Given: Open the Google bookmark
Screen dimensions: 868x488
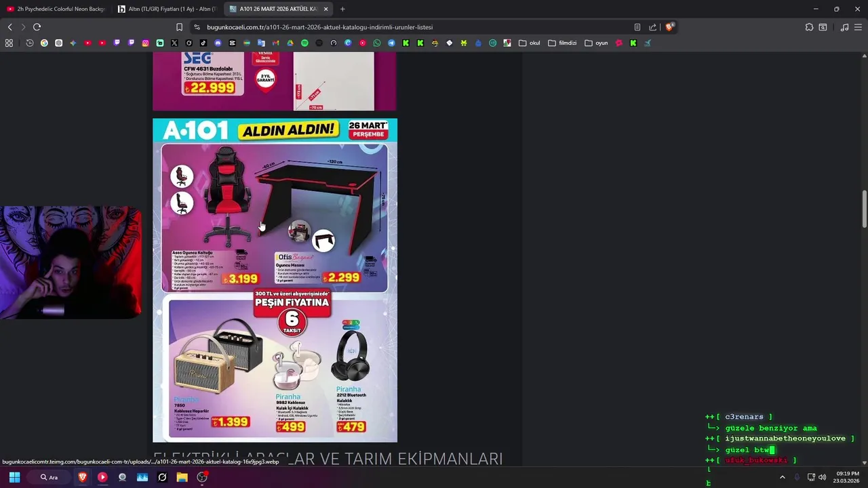Looking at the screenshot, I should (44, 43).
